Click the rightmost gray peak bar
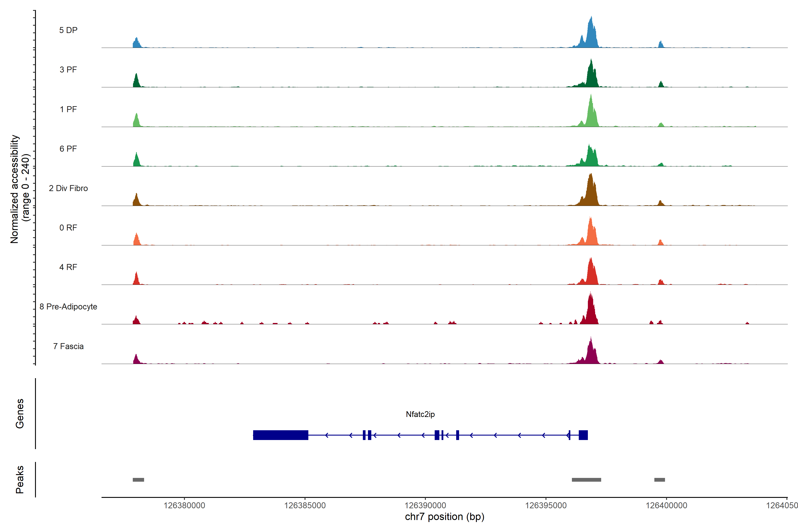The height and width of the screenshot is (532, 798). click(660, 480)
